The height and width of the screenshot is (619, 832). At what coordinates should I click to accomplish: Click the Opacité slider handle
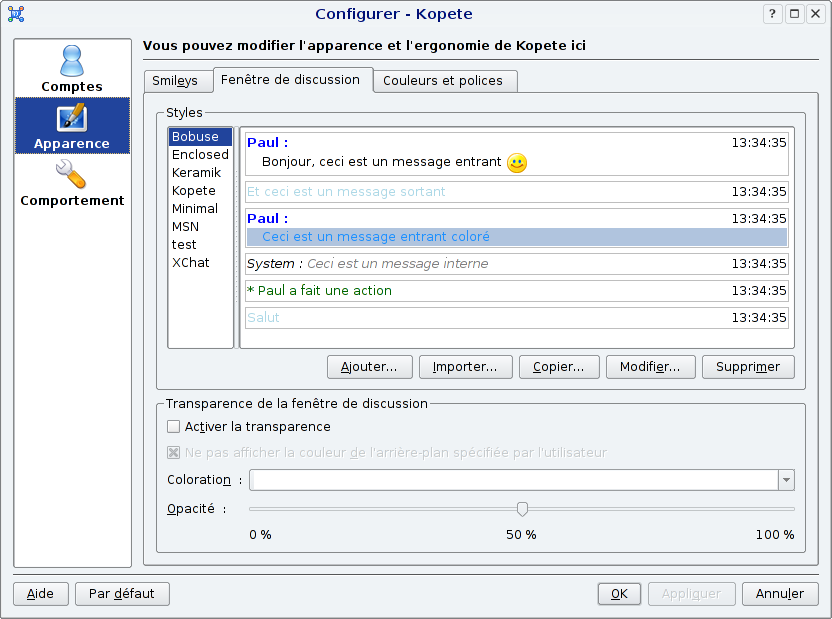[522, 509]
